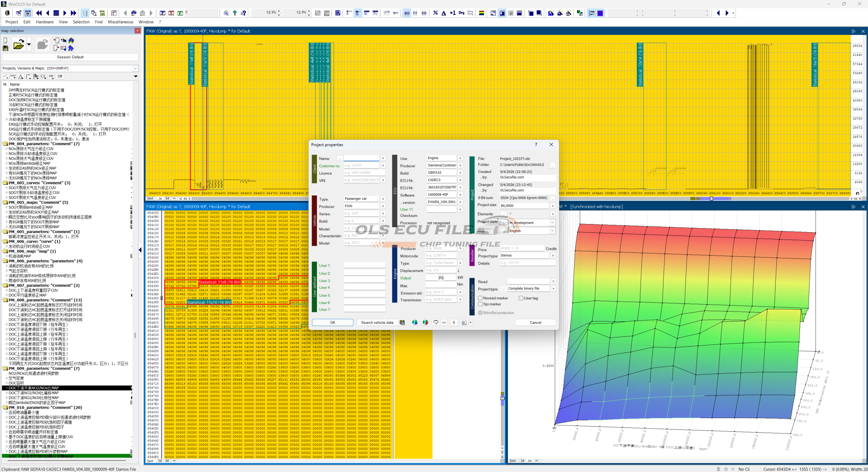
Task: Click the context help arrow-question icon
Action: pyautogui.click(x=243, y=13)
